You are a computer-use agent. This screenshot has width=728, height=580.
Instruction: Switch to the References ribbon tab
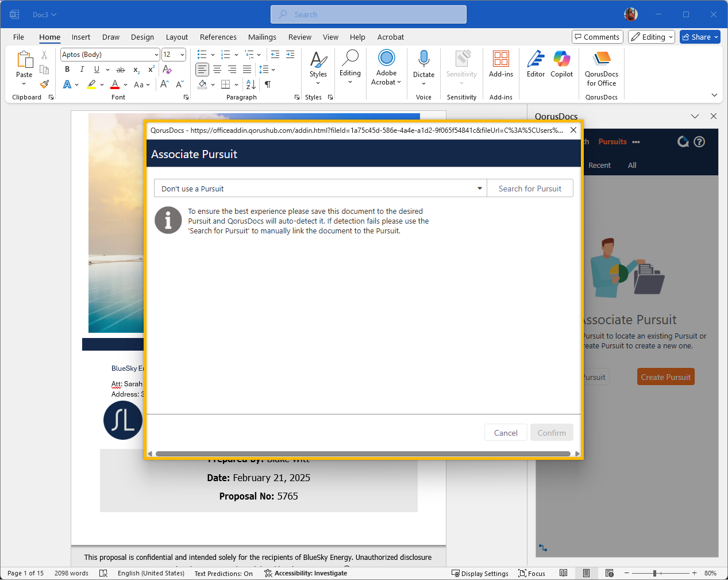pos(218,37)
